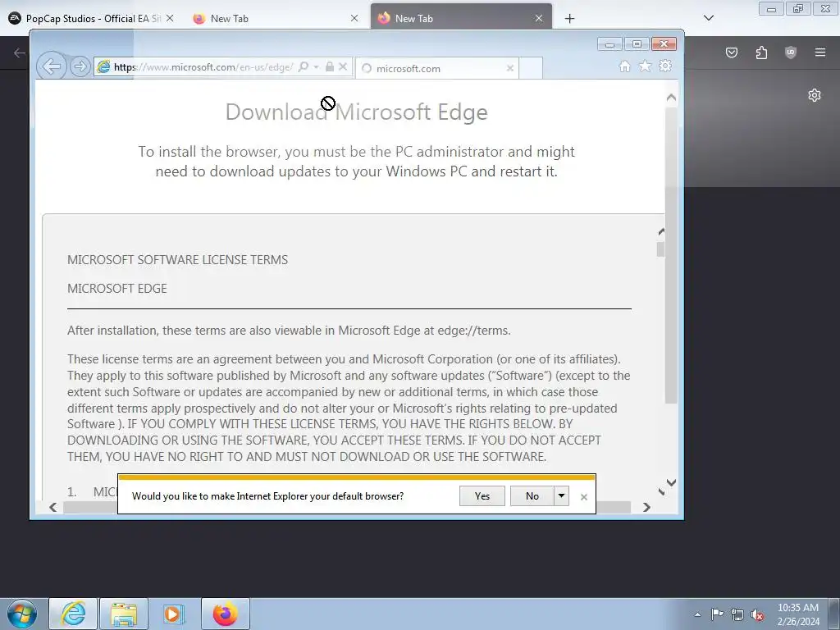The height and width of the screenshot is (630, 840).
Task: Click the IE page scroll-down arrow
Action: [x=671, y=482]
